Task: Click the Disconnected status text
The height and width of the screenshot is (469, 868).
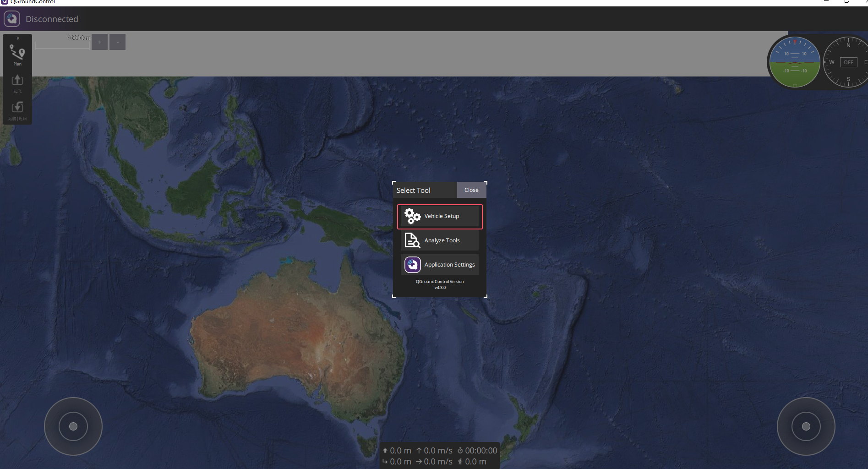Action: pos(52,19)
